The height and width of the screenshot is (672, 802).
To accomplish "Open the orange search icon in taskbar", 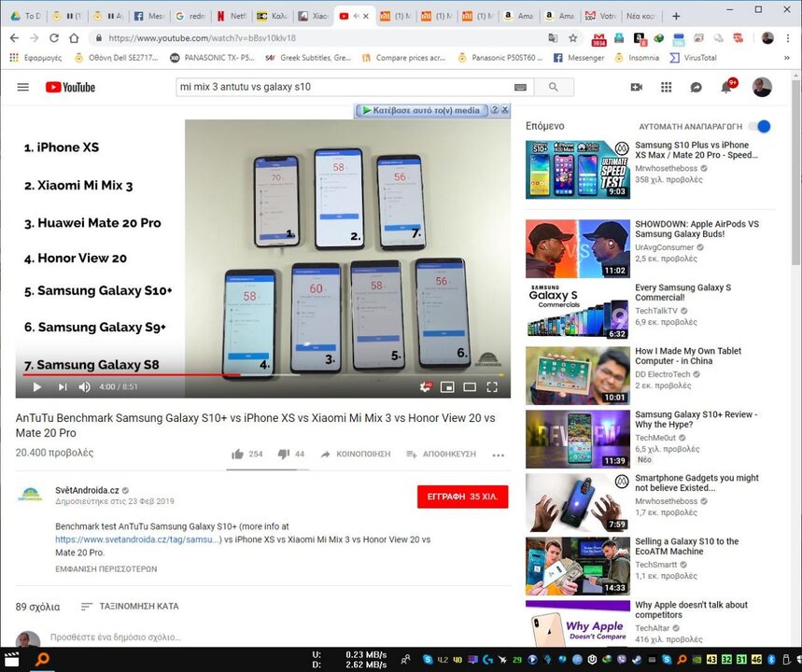I will pos(42,660).
